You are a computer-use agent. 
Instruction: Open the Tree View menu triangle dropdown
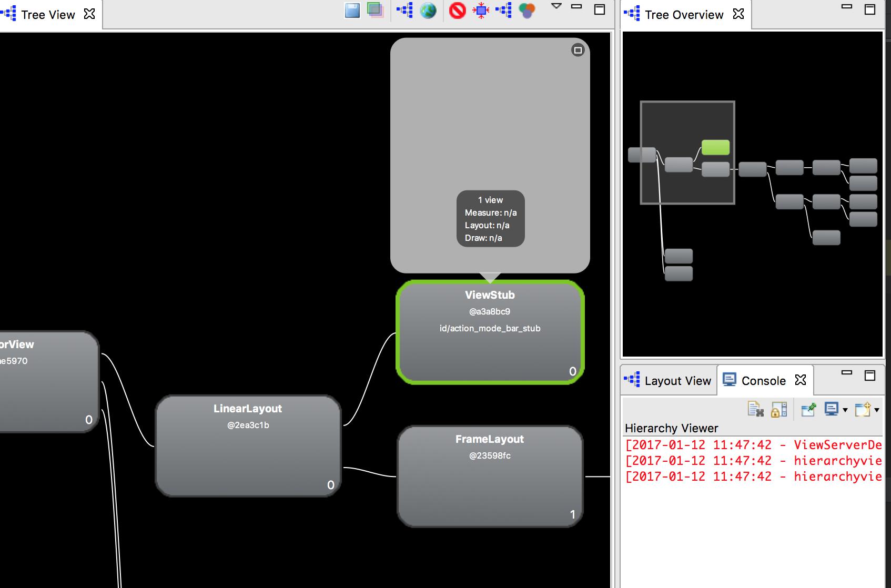[x=556, y=6]
